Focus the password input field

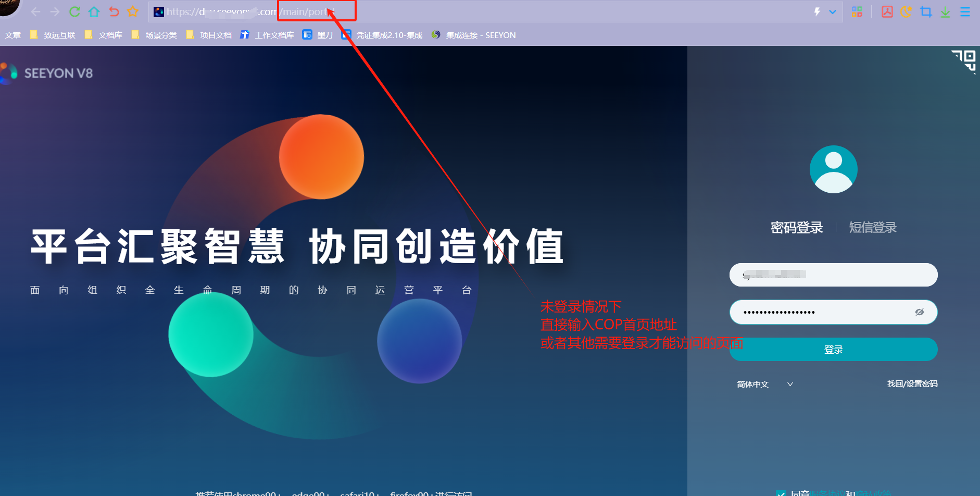(834, 312)
